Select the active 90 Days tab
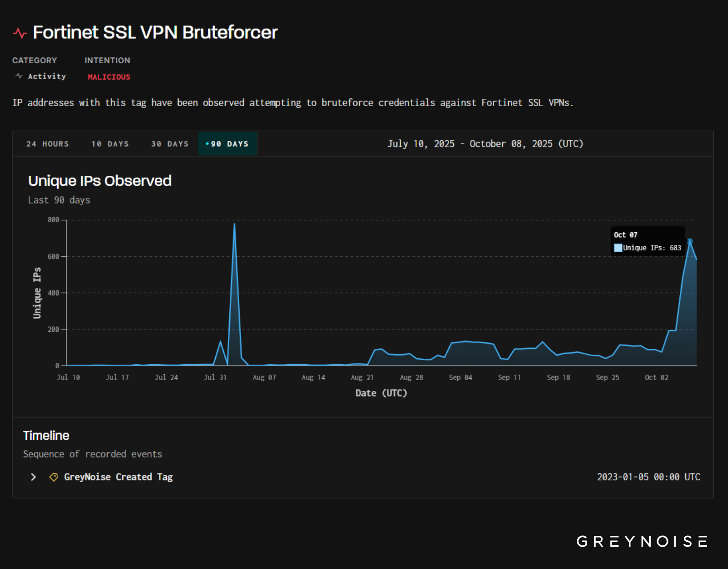 (227, 144)
